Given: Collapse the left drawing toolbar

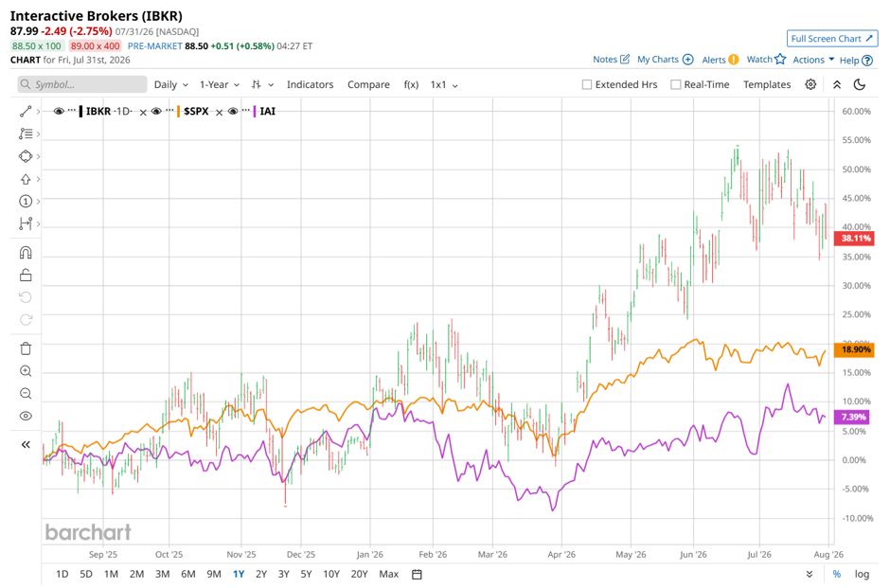Looking at the screenshot, I should point(26,444).
